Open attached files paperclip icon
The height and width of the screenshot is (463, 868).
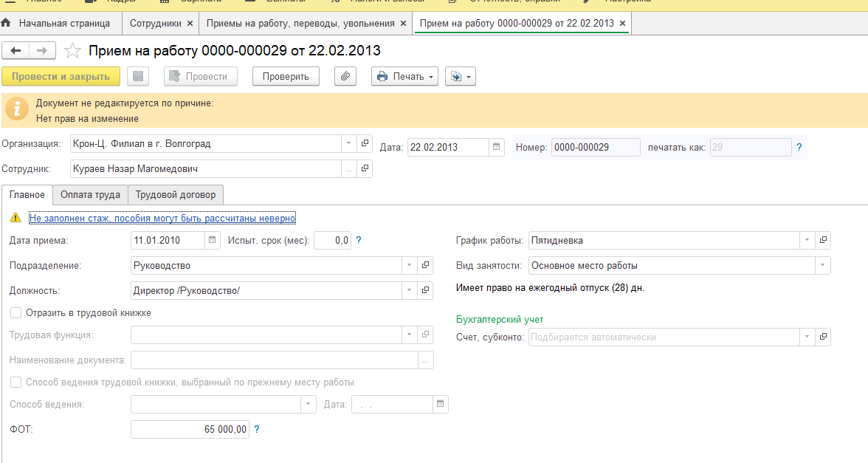(345, 77)
